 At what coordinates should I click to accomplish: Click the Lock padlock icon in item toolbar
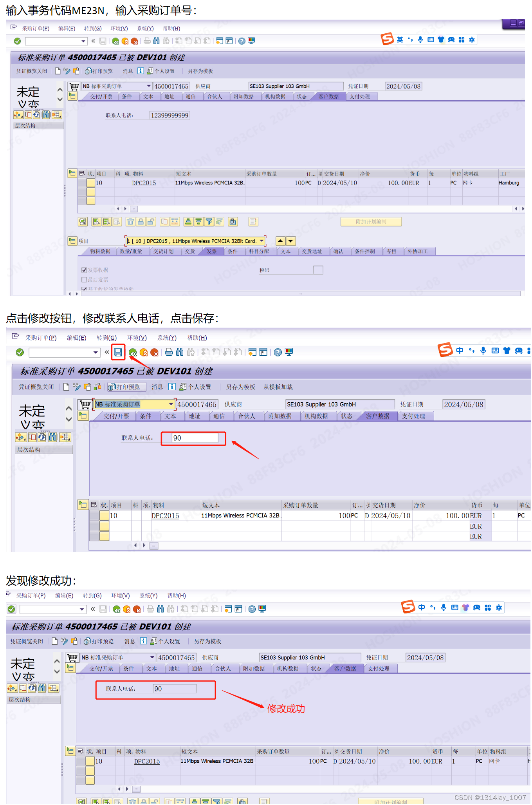click(x=141, y=222)
